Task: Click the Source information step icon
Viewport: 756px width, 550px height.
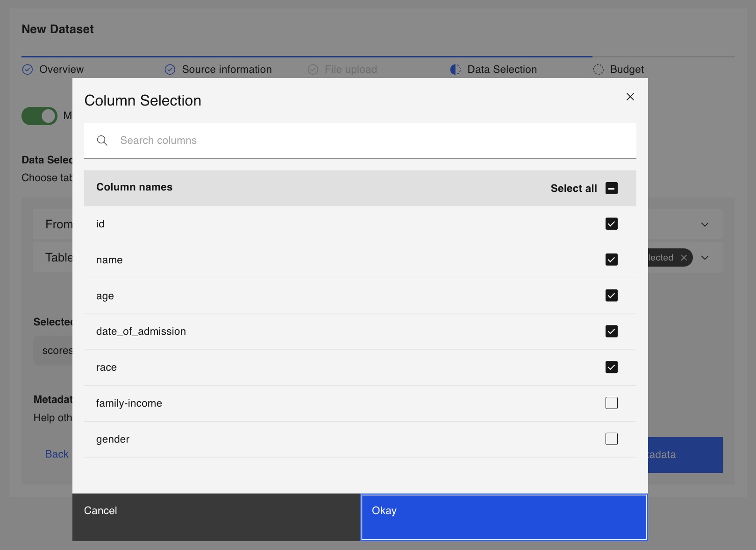Action: [x=170, y=70]
